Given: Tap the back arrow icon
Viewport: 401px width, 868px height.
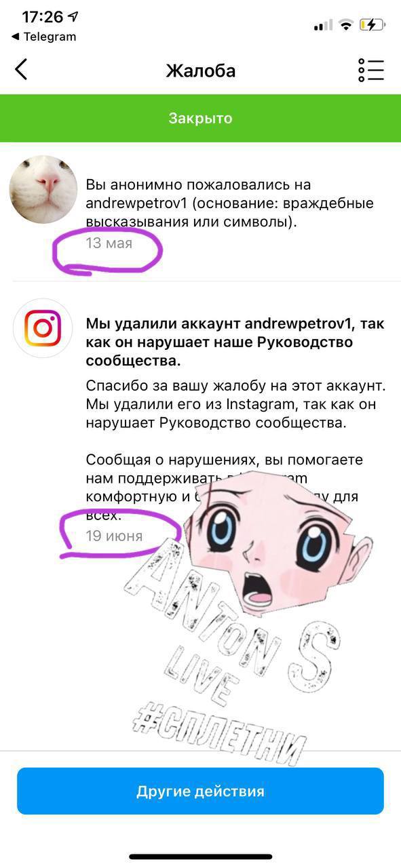Looking at the screenshot, I should coord(22,69).
